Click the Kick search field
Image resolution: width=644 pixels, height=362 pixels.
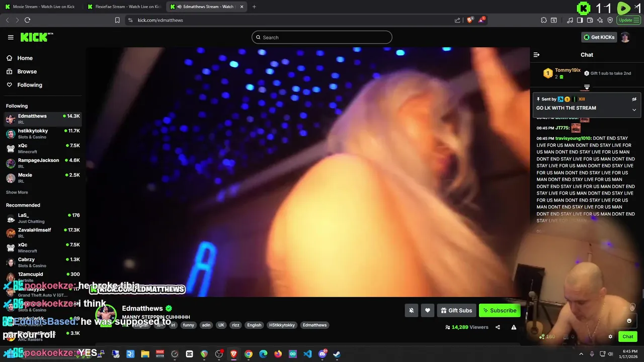pyautogui.click(x=322, y=37)
